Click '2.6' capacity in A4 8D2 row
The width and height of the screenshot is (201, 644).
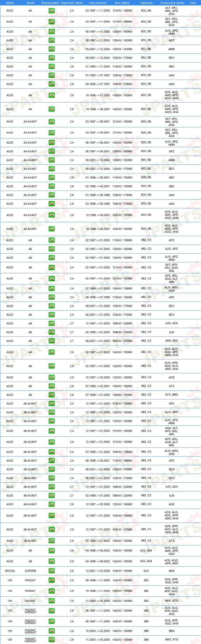(x=72, y=67)
